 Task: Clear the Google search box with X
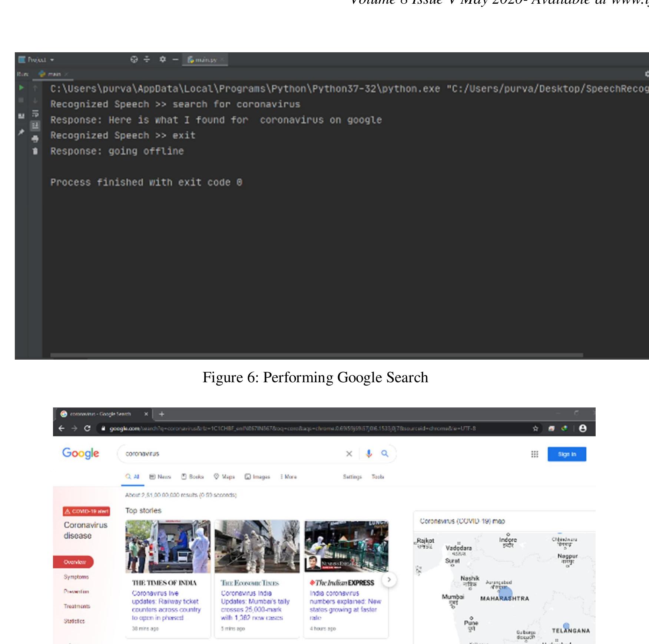tap(349, 454)
